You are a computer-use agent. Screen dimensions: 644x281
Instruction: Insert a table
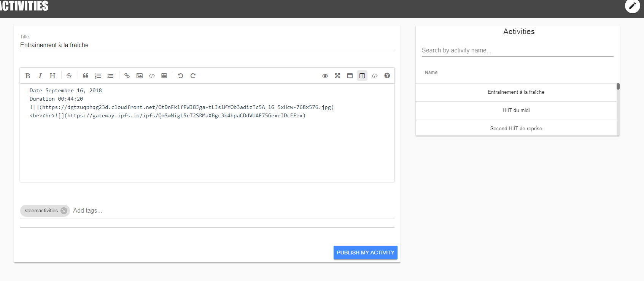(x=164, y=76)
